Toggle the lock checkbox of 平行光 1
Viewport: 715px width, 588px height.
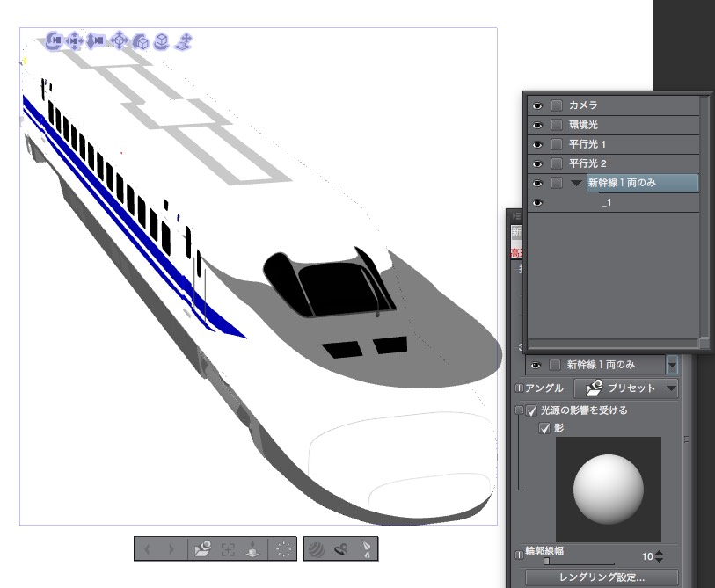pos(557,144)
